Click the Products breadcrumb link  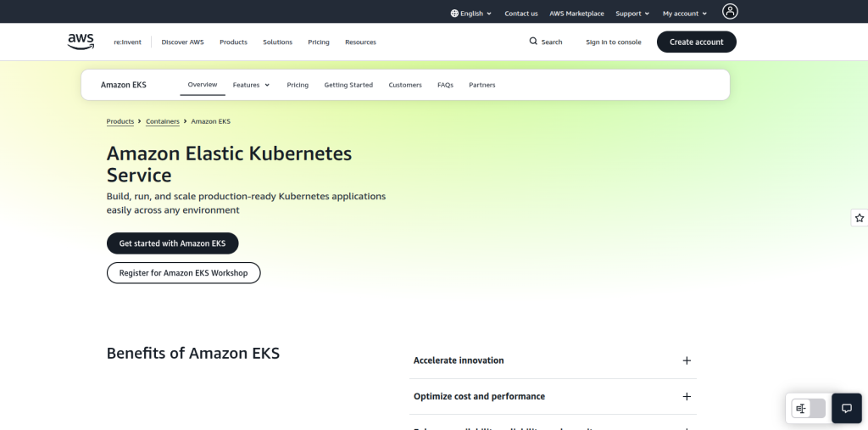pos(120,121)
